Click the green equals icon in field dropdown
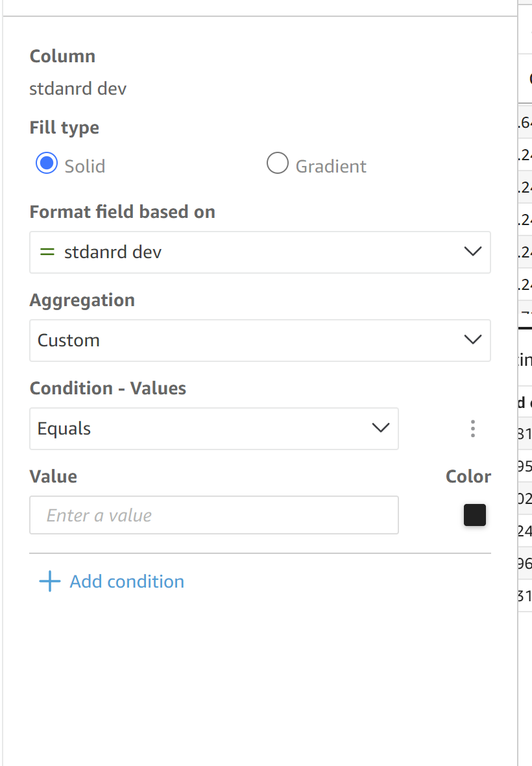This screenshot has width=532, height=766. pyautogui.click(x=47, y=252)
